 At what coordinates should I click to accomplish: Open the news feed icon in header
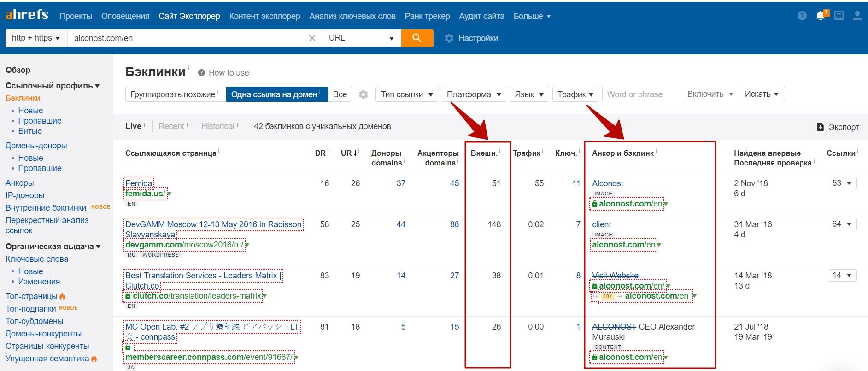pos(839,16)
